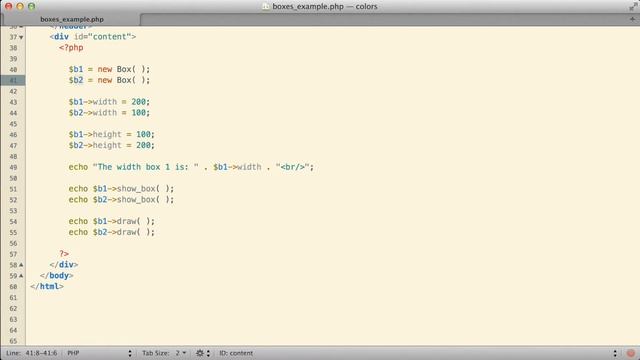Click the <div id="content"> tag
Viewport: 640px width, 360px height.
click(93, 37)
